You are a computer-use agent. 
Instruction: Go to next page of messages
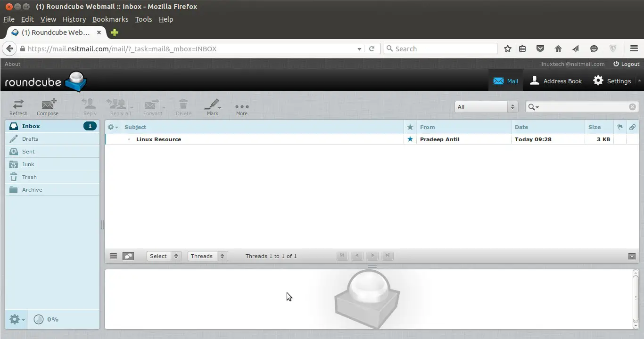click(372, 256)
